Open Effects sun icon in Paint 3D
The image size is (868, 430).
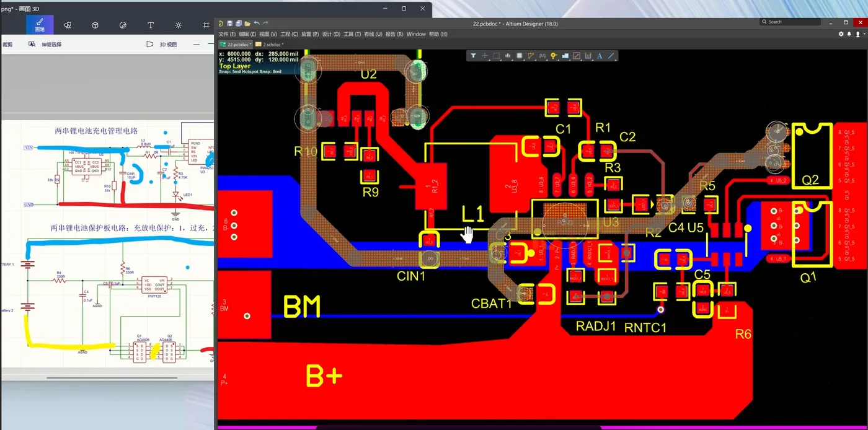(179, 25)
